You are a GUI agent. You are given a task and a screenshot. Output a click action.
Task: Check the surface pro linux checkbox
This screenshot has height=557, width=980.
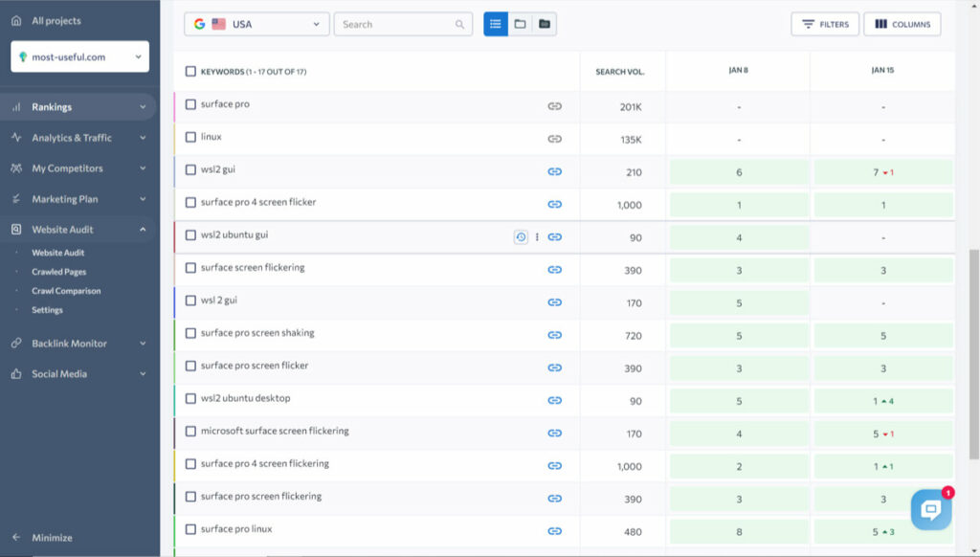point(190,529)
